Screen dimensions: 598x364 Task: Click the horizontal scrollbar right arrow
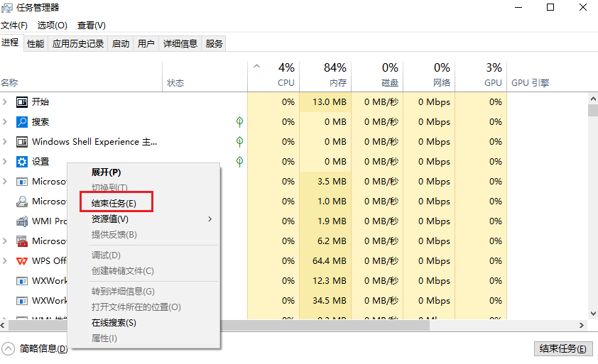pyautogui.click(x=582, y=325)
